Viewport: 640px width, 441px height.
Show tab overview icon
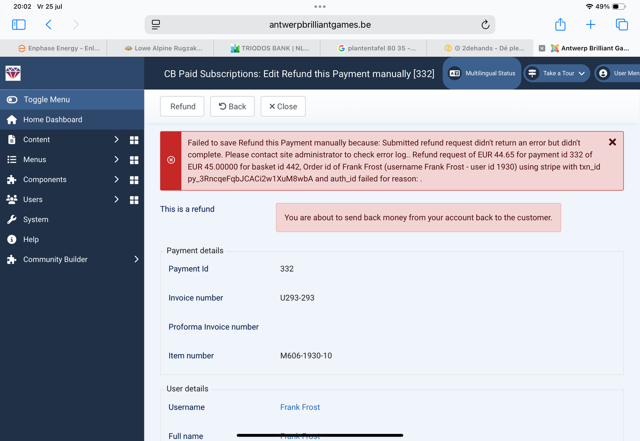pos(622,25)
